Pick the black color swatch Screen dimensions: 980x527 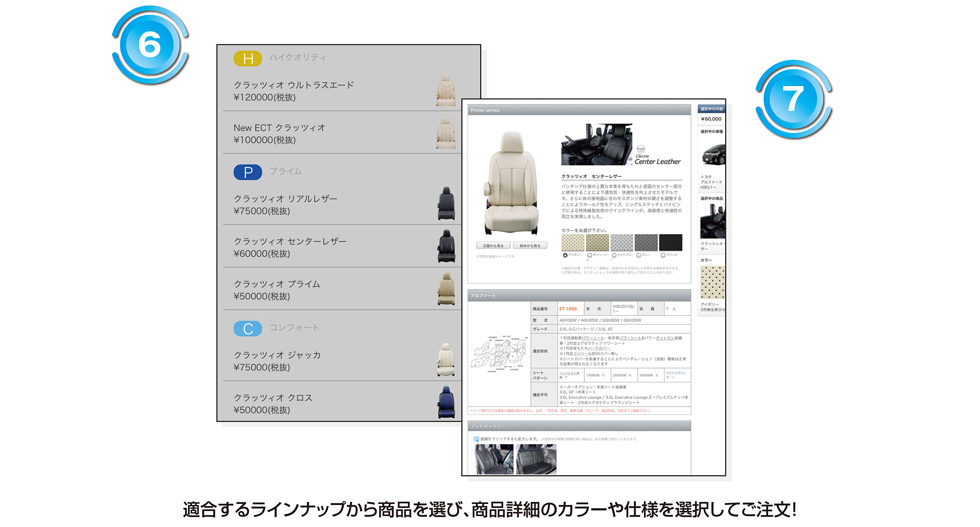[670, 243]
